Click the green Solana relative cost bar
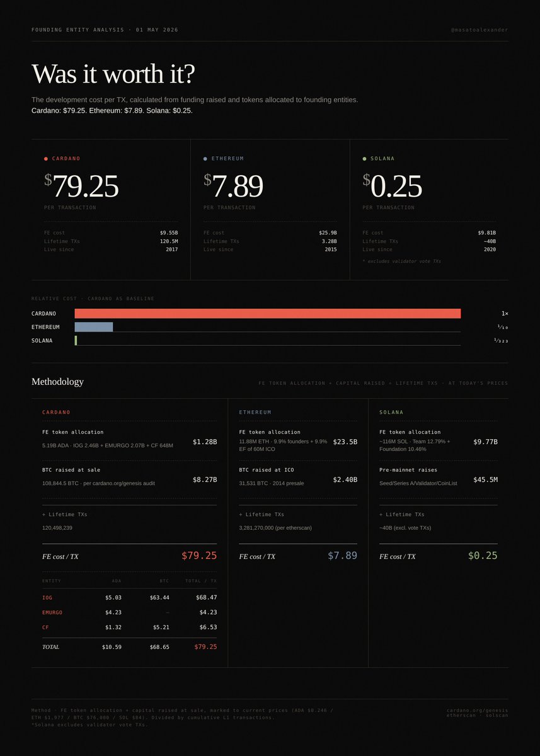The width and height of the screenshot is (540, 756). pos(76,340)
